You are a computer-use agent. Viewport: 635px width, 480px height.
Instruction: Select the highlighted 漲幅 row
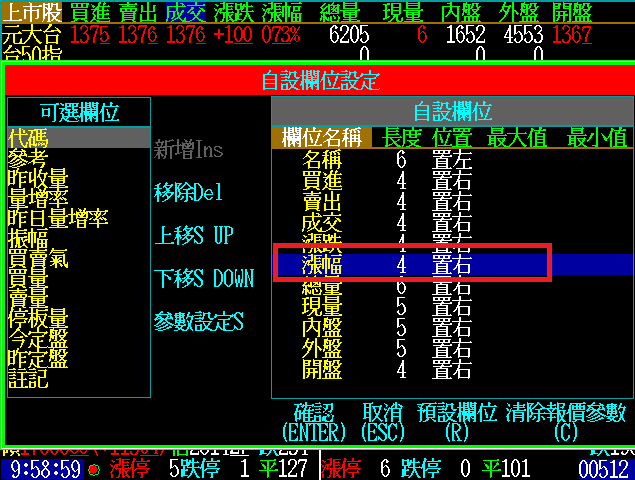[x=412, y=264]
